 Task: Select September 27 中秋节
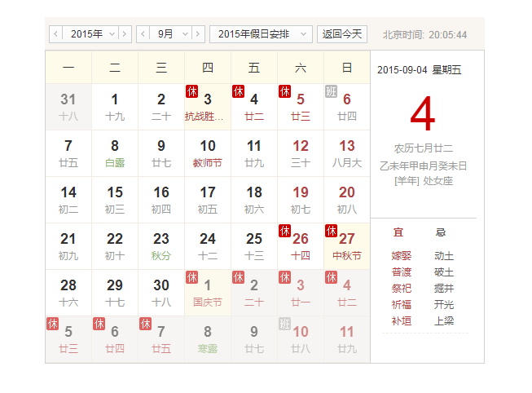point(347,246)
